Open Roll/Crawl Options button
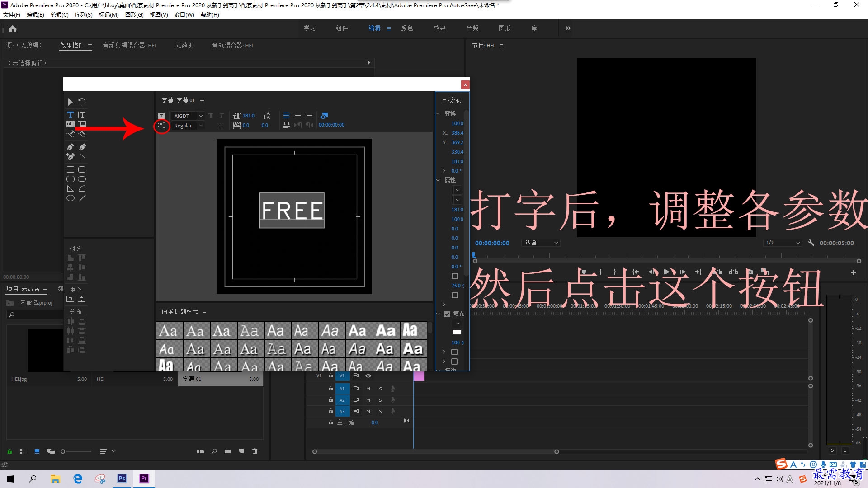Image resolution: width=868 pixels, height=488 pixels. click(x=161, y=126)
